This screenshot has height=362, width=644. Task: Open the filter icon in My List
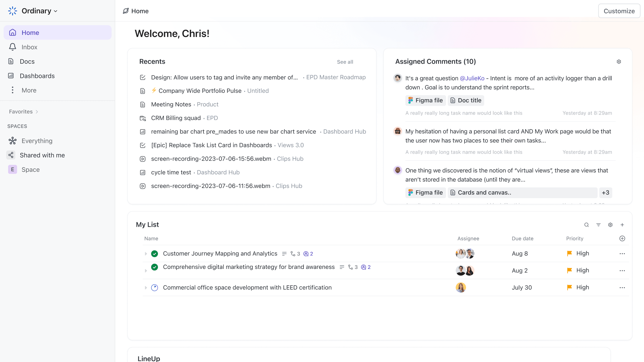coord(599,225)
